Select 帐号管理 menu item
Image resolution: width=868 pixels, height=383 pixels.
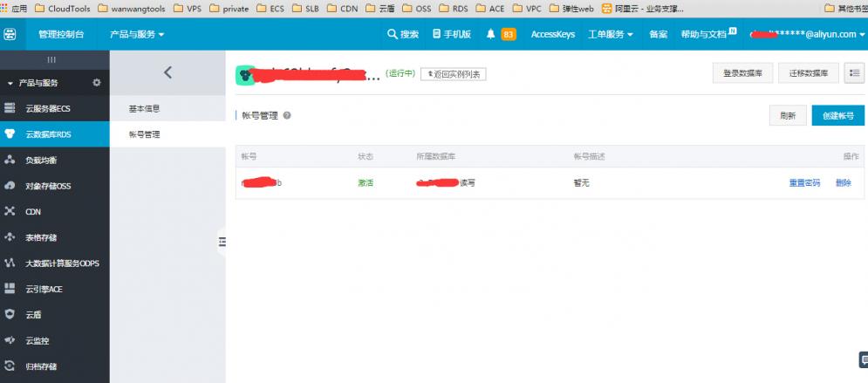[x=145, y=134]
